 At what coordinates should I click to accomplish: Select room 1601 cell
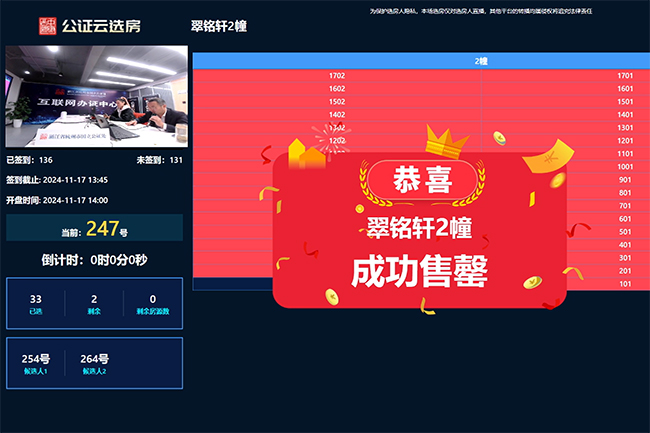(x=566, y=89)
